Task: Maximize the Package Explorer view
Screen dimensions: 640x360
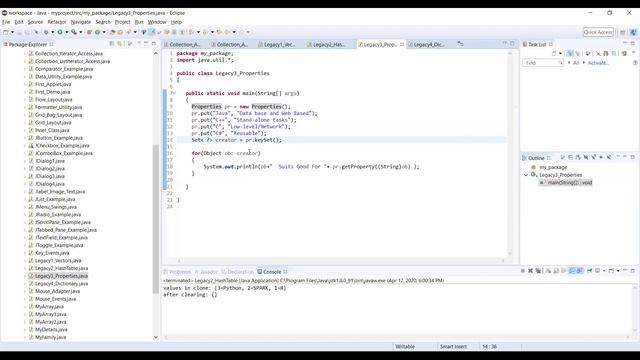Action: click(154, 43)
